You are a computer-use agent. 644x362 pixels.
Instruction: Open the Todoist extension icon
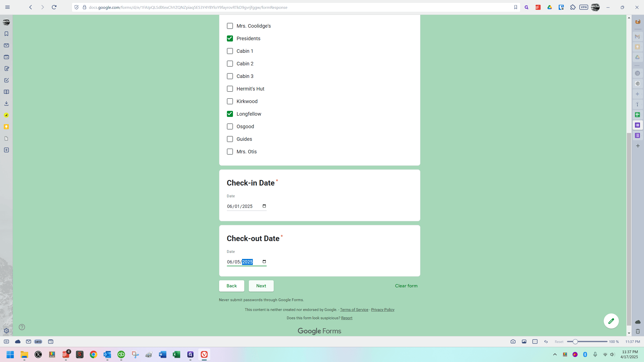click(538, 7)
